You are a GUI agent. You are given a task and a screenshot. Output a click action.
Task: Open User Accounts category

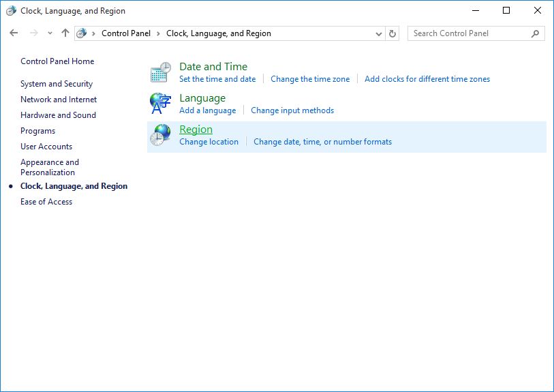46,147
